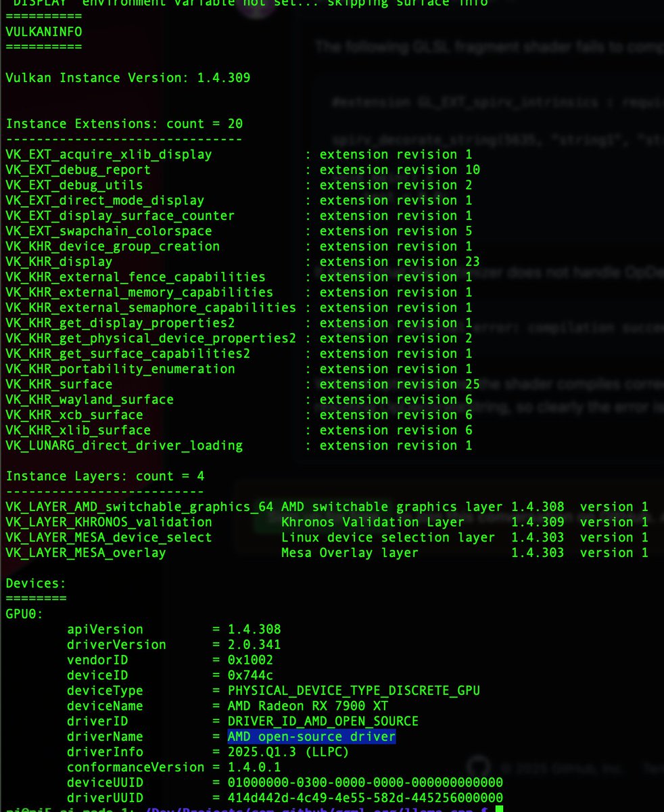664x812 pixels.
Task: Click 'Khronos Validation Layer' description
Action: tap(373, 522)
